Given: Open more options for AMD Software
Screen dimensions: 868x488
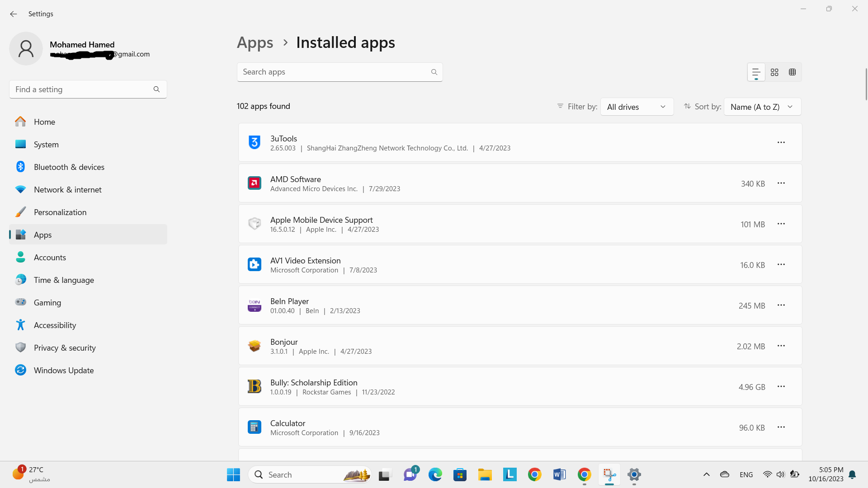Looking at the screenshot, I should tap(781, 183).
